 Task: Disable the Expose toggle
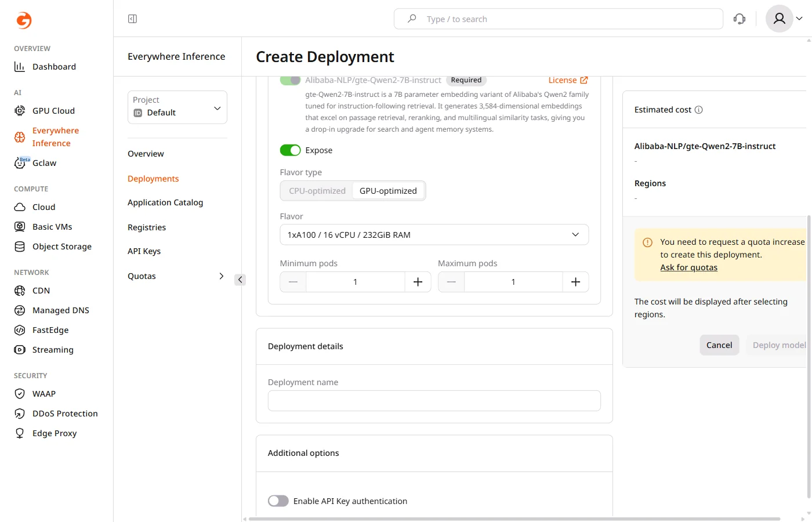click(290, 150)
